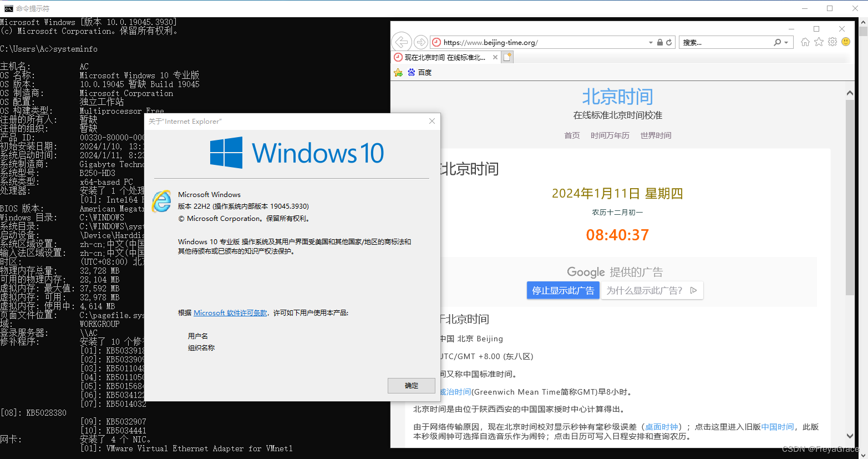
Task: Click the 农历十二月初一 lunar date text
Action: pyautogui.click(x=617, y=212)
